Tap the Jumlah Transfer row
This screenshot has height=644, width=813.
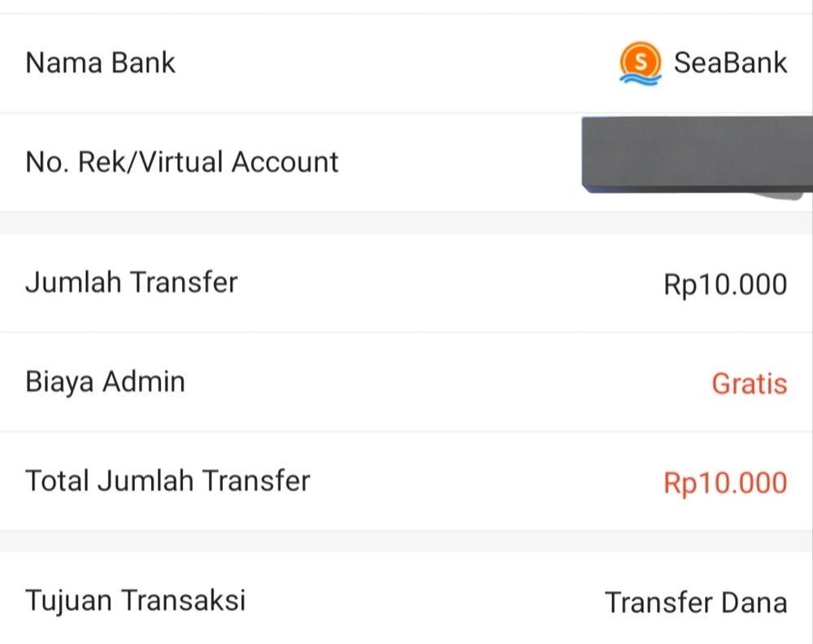point(406,283)
